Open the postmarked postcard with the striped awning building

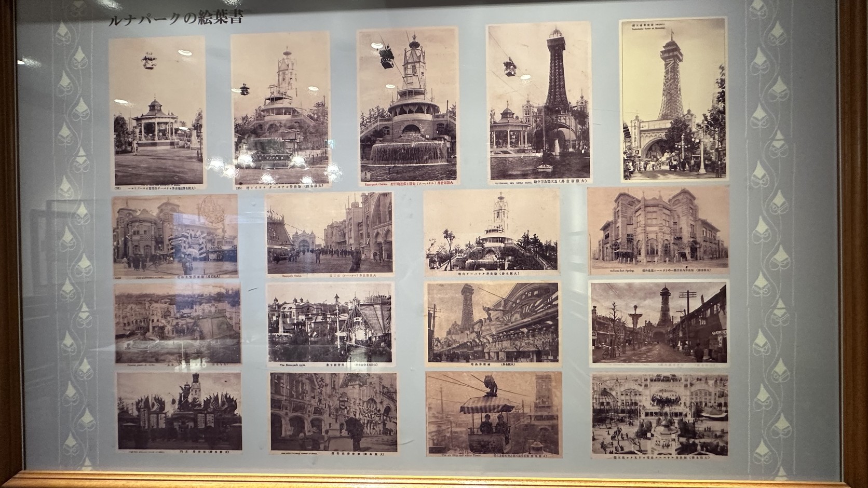175,236
